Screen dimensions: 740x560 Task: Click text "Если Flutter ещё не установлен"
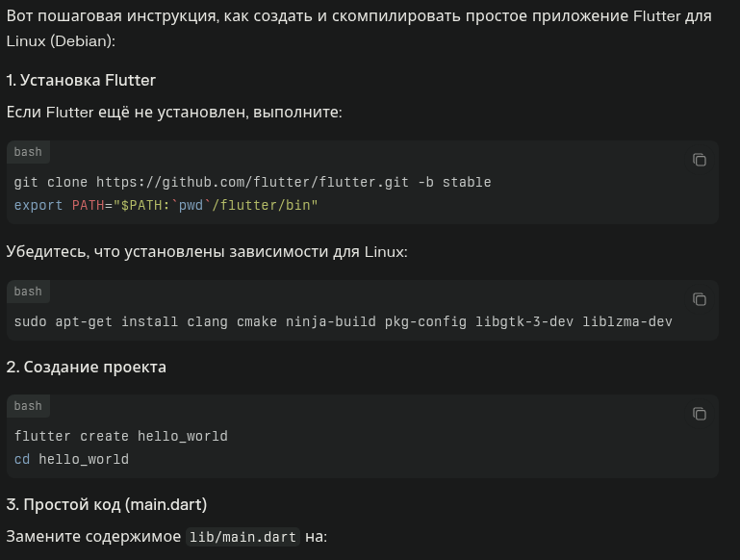click(173, 113)
